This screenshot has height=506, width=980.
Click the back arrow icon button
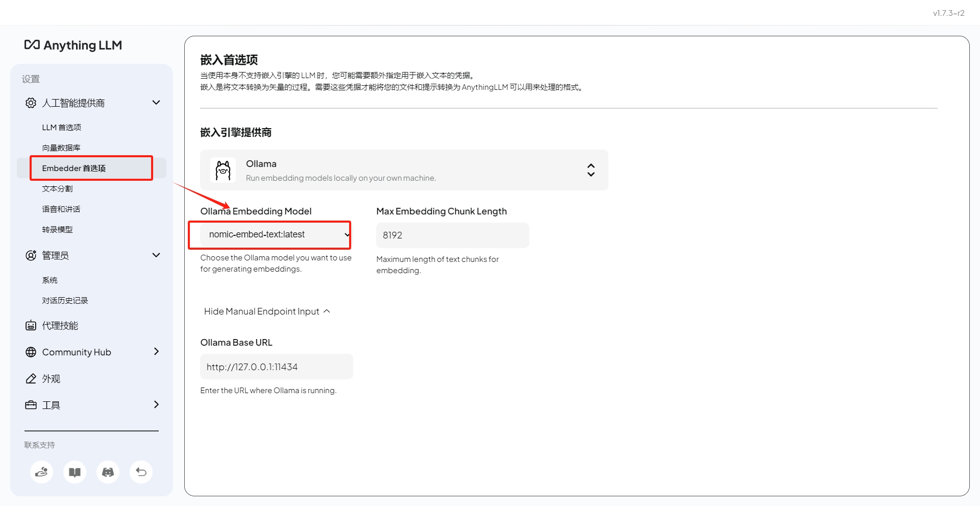[x=141, y=472]
